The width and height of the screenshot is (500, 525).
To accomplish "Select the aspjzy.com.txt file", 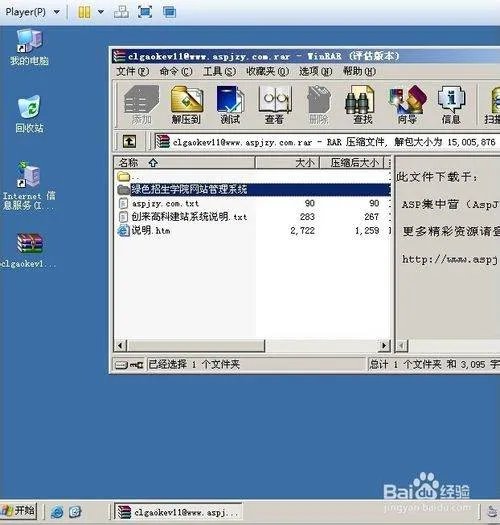I will (165, 204).
